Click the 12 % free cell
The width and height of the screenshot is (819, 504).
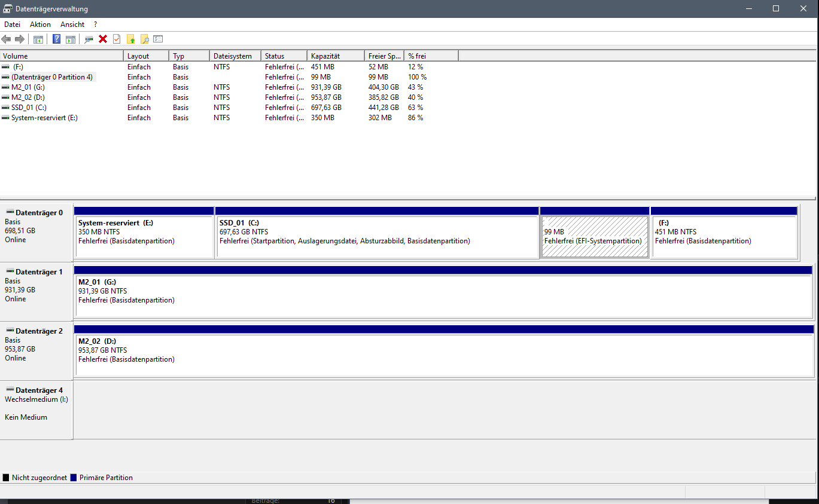[x=416, y=67]
